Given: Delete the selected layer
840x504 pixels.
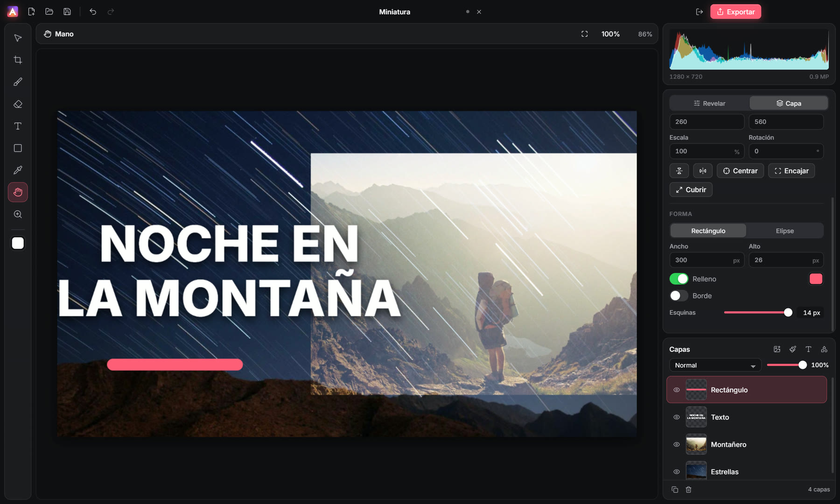Looking at the screenshot, I should (x=688, y=490).
